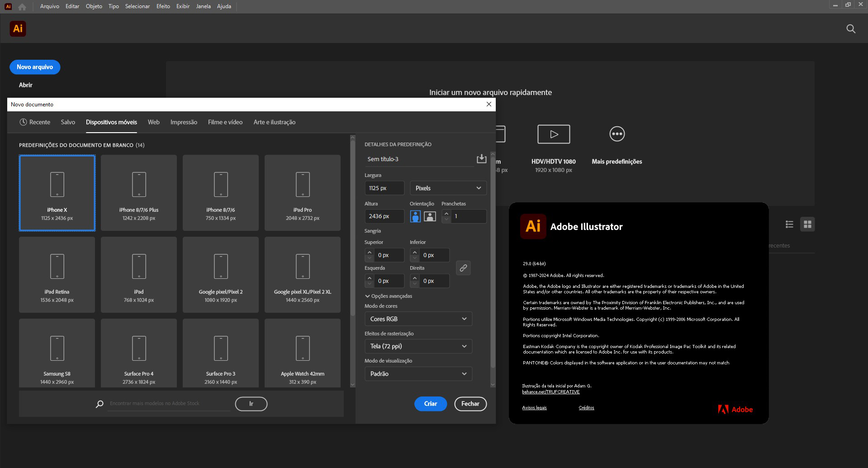
Task: Decrease Inferior bleed with down arrow
Action: coord(415,258)
